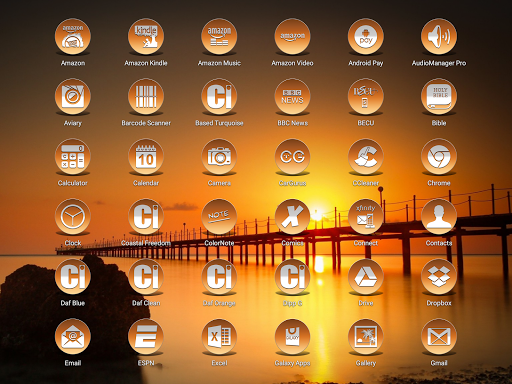This screenshot has height=384, width=512.
Task: Open the CCleaner icon
Action: tap(366, 157)
